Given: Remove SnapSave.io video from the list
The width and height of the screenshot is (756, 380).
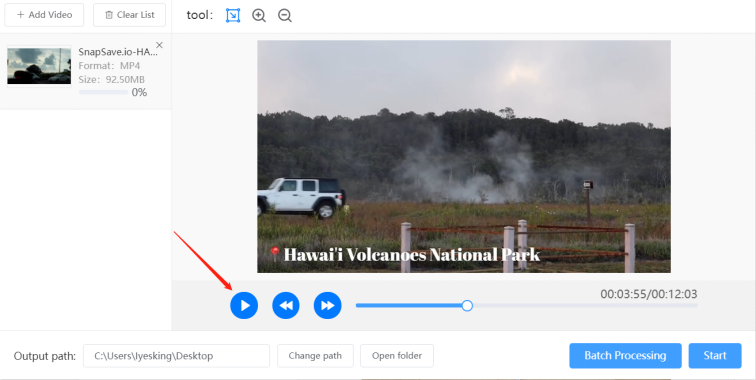Looking at the screenshot, I should (x=159, y=45).
